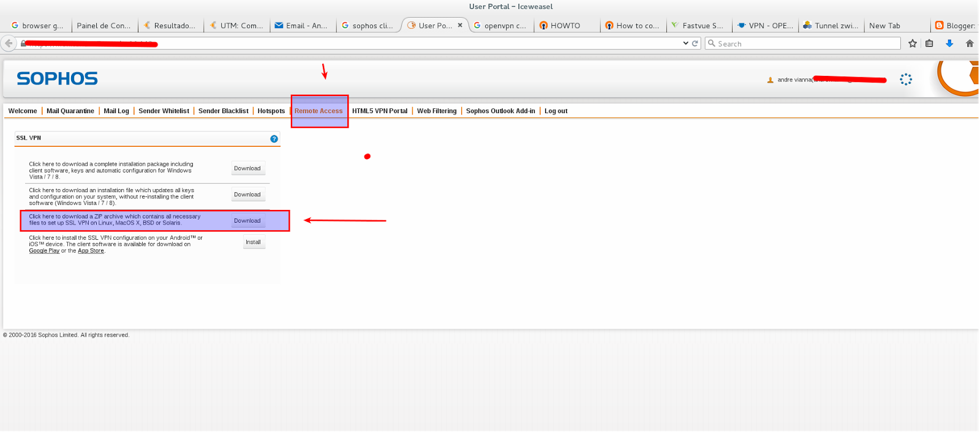The width and height of the screenshot is (980, 432).
Task: Open Sender Whitelist page
Action: pos(164,111)
